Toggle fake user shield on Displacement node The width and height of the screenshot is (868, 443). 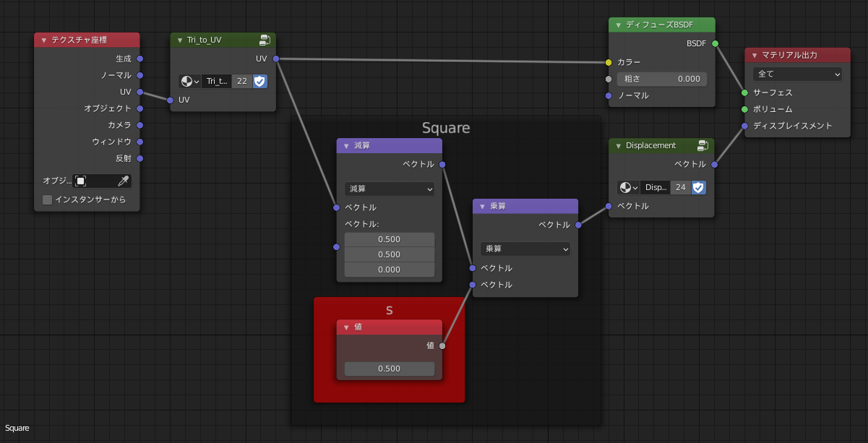click(698, 187)
